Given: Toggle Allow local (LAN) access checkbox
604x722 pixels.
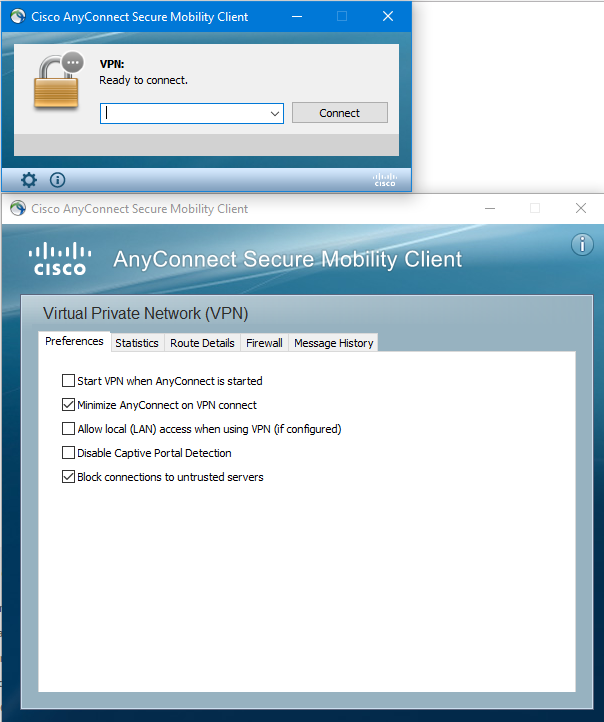Looking at the screenshot, I should [68, 429].
